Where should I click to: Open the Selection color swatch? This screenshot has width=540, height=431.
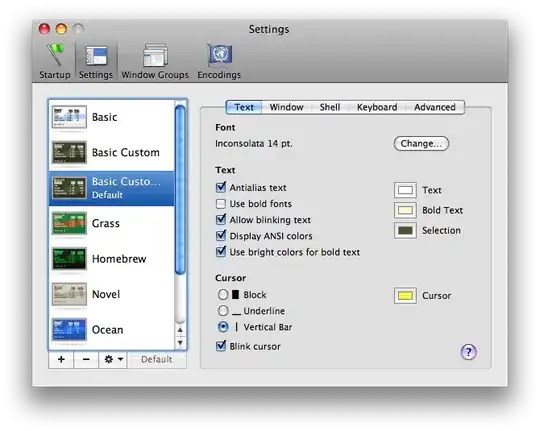405,230
